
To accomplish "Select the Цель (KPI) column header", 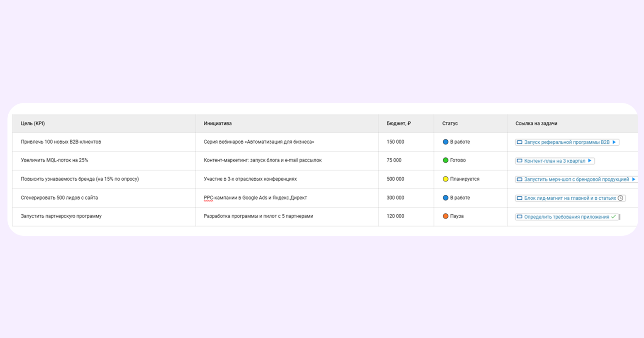I will [33, 123].
